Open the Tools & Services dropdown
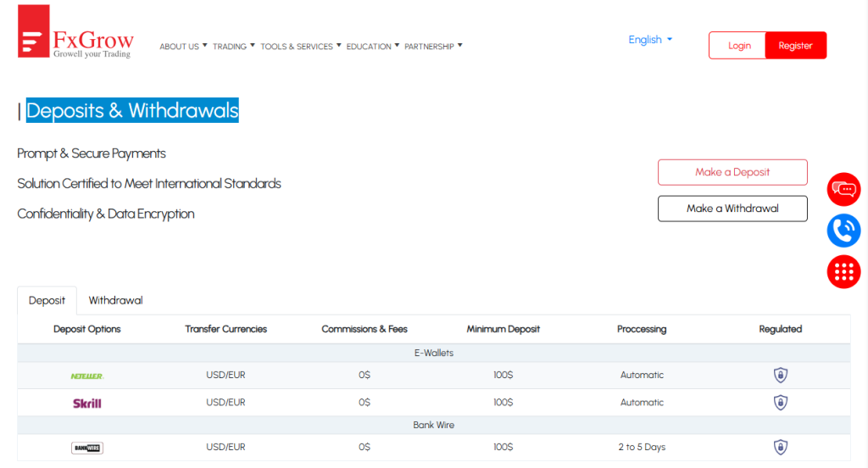Viewport: 868px width, 468px height. click(x=301, y=47)
